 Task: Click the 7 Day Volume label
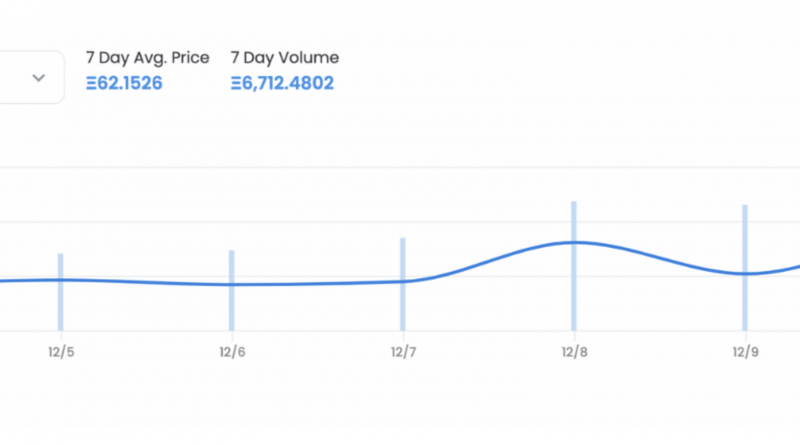[284, 58]
